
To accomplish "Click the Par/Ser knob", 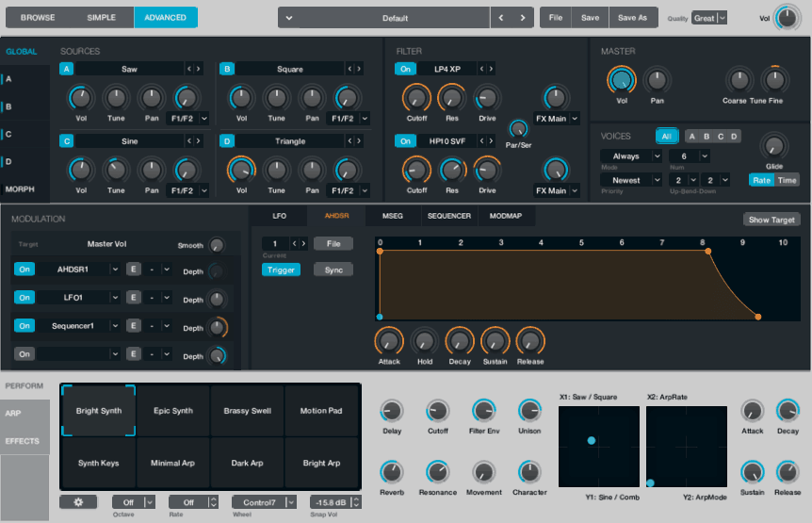I will click(x=518, y=129).
